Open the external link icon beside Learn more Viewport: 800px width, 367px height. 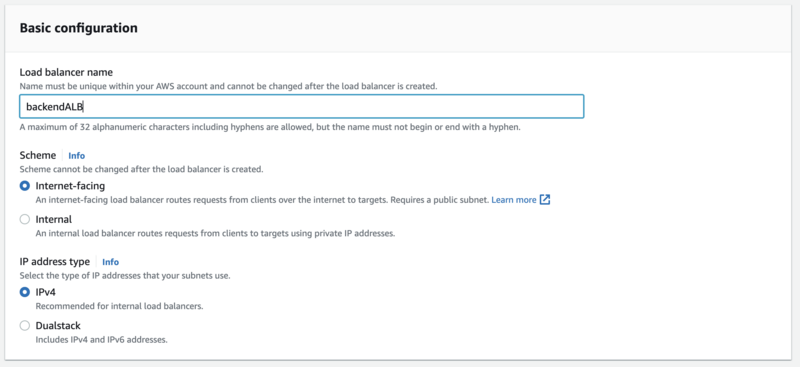tap(545, 200)
